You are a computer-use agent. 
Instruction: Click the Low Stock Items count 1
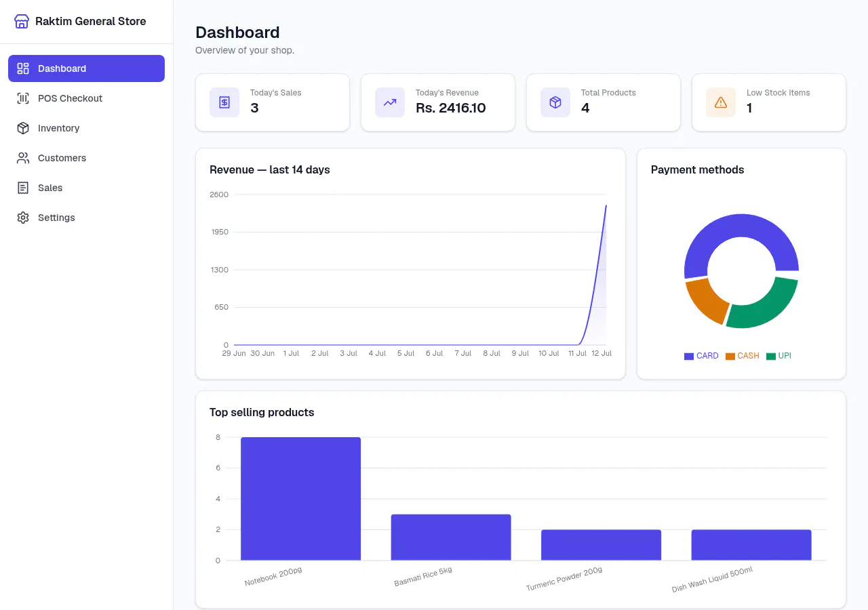(x=749, y=108)
